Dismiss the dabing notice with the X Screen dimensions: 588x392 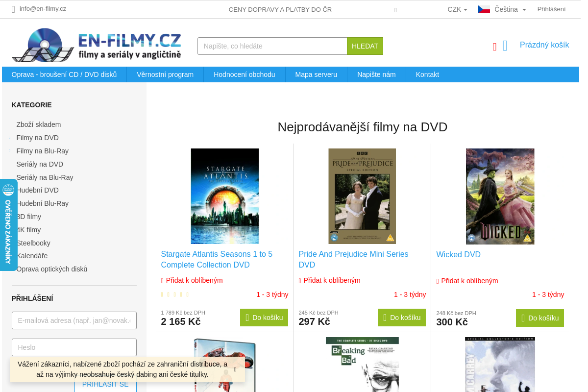234,369
